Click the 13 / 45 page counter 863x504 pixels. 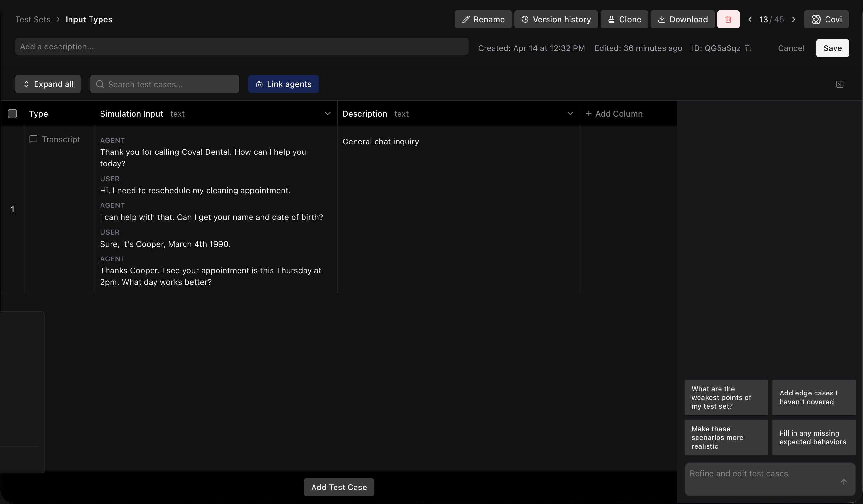click(x=772, y=19)
